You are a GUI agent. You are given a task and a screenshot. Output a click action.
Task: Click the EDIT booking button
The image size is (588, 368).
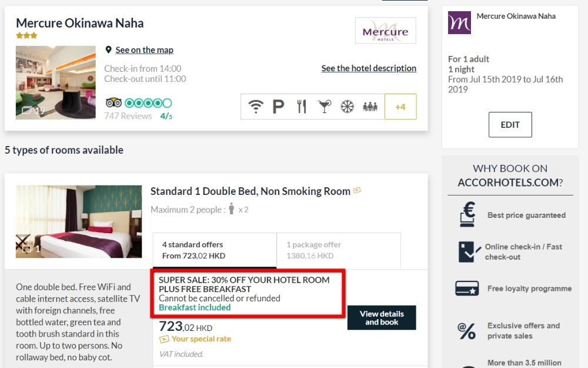coord(510,125)
